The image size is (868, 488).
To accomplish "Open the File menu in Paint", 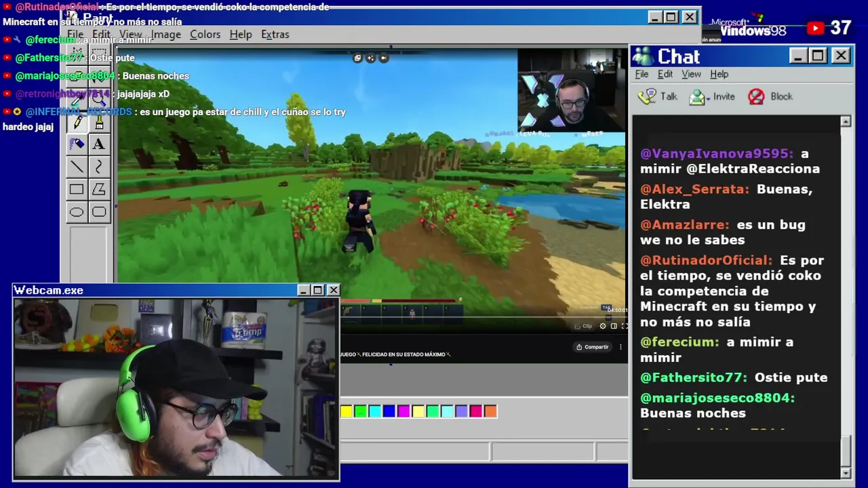I will (x=75, y=34).
